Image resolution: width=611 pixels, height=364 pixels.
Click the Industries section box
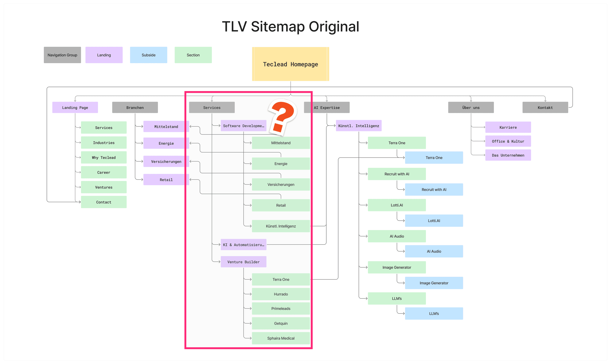pyautogui.click(x=104, y=142)
